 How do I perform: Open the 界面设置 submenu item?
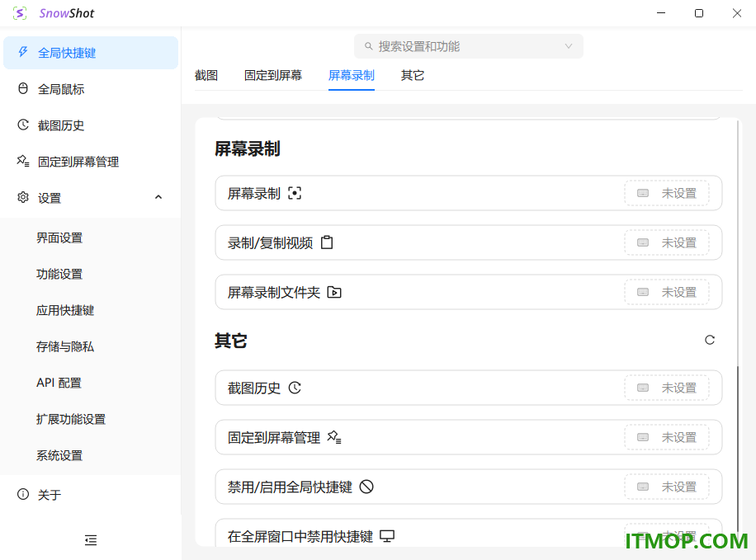pos(91,238)
